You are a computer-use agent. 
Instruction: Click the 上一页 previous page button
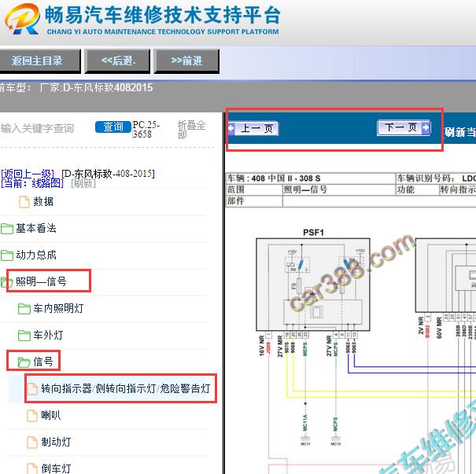[x=253, y=128]
